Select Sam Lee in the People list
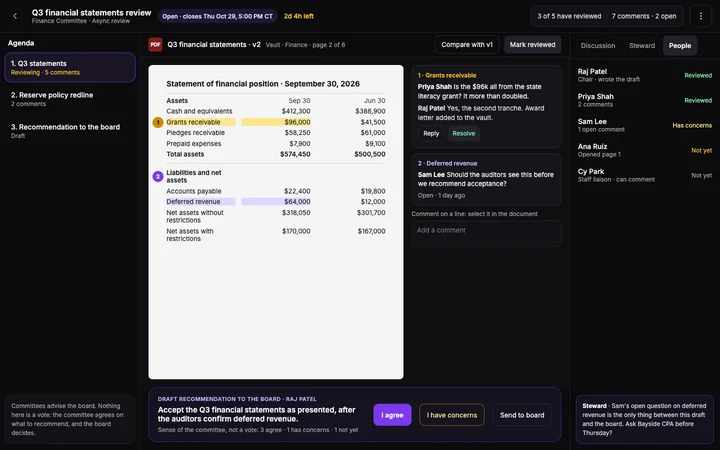 coord(645,125)
